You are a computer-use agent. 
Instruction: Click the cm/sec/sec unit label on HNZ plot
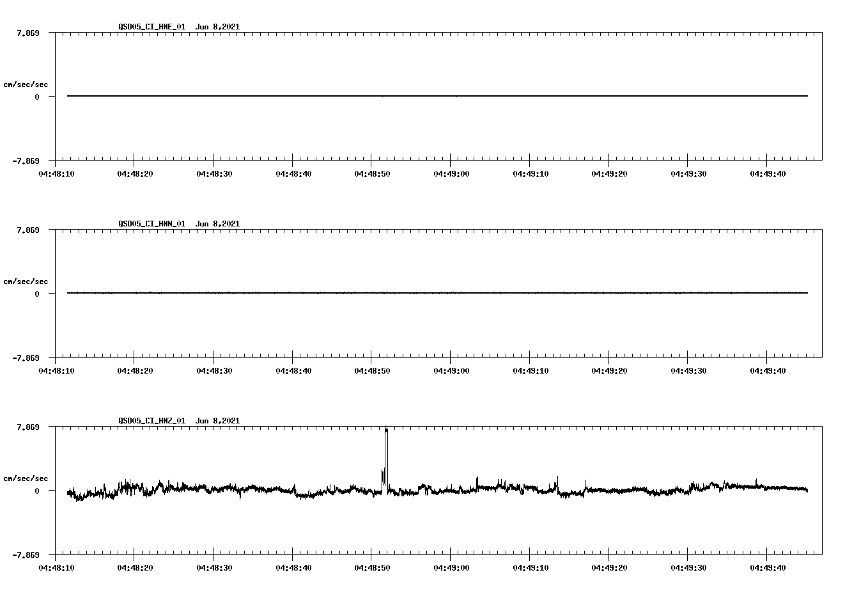coord(26,478)
